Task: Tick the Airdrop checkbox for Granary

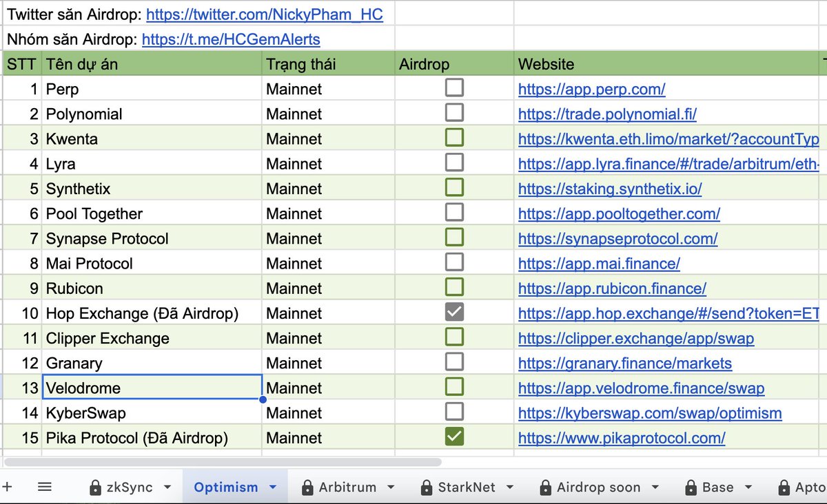Action: (454, 361)
